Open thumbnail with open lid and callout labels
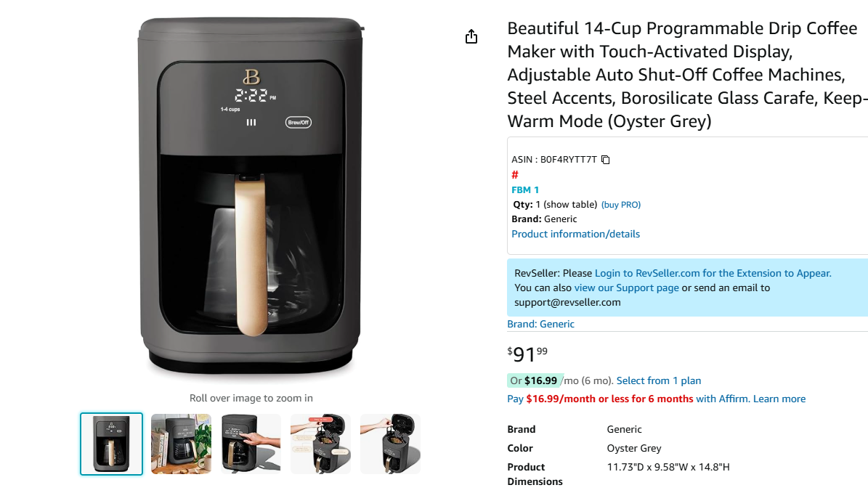The height and width of the screenshot is (493, 868). (x=320, y=444)
